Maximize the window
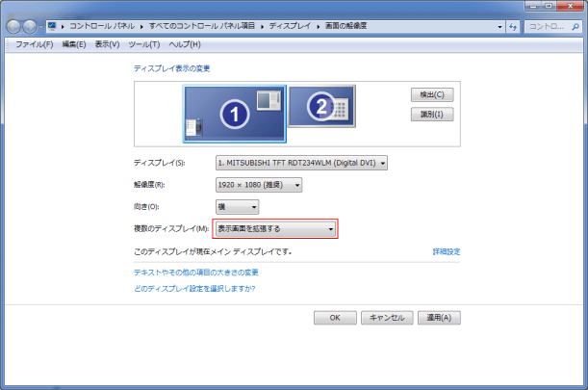The image size is (588, 390). 549,6
